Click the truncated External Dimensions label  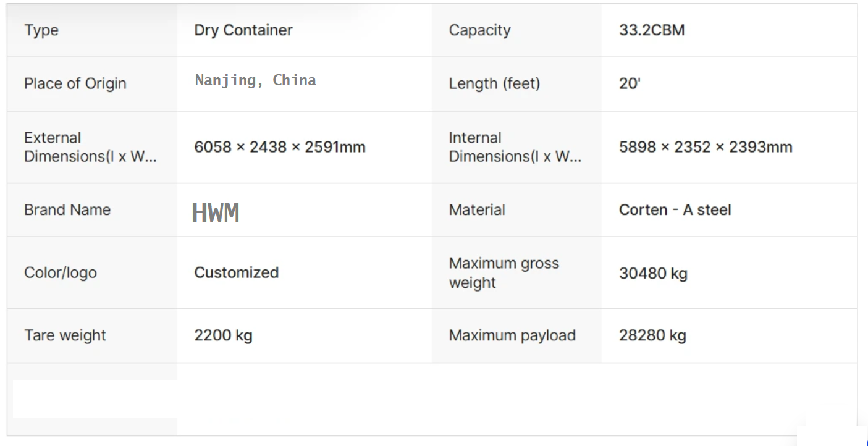point(90,147)
